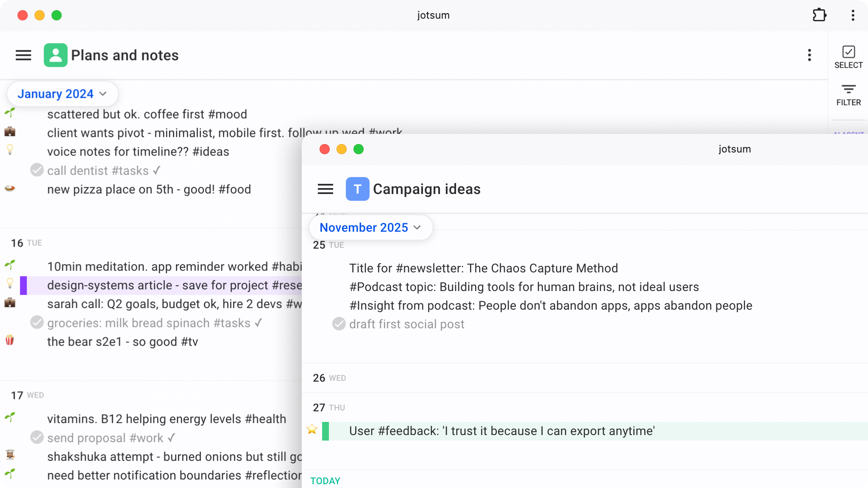Click briefcase icon beside sarah call note
Viewport: 868px width, 488px height.
tap(10, 302)
